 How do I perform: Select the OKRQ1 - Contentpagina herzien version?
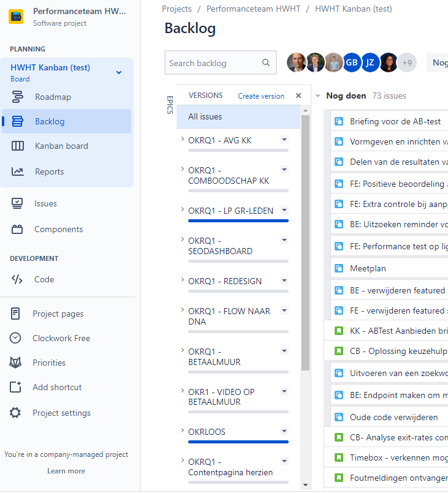(230, 467)
